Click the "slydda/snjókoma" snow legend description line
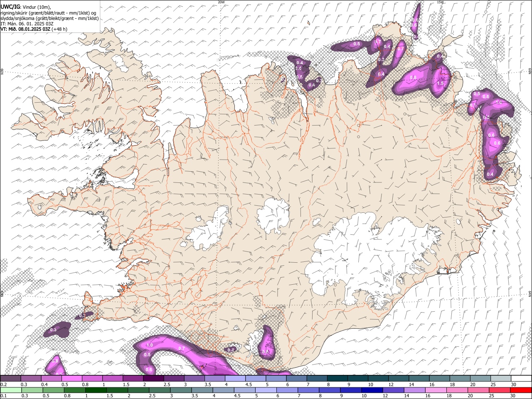532x399 pixels. 49,18
